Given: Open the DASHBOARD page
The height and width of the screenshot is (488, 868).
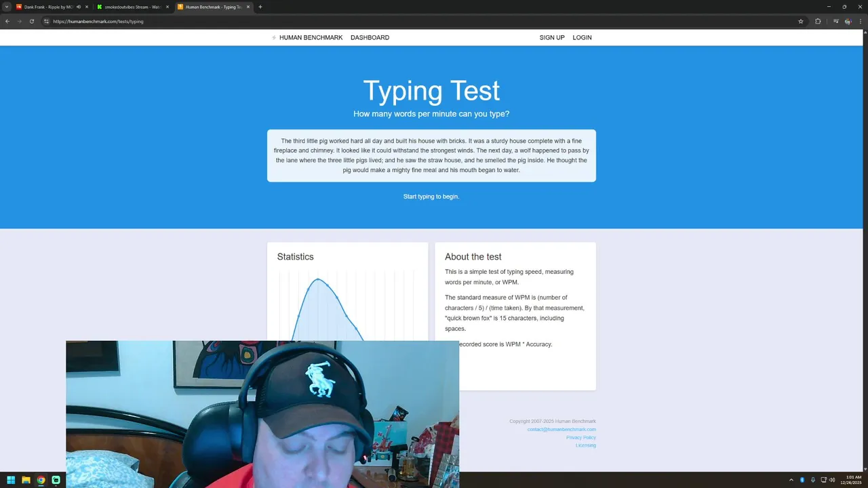Looking at the screenshot, I should [x=370, y=38].
